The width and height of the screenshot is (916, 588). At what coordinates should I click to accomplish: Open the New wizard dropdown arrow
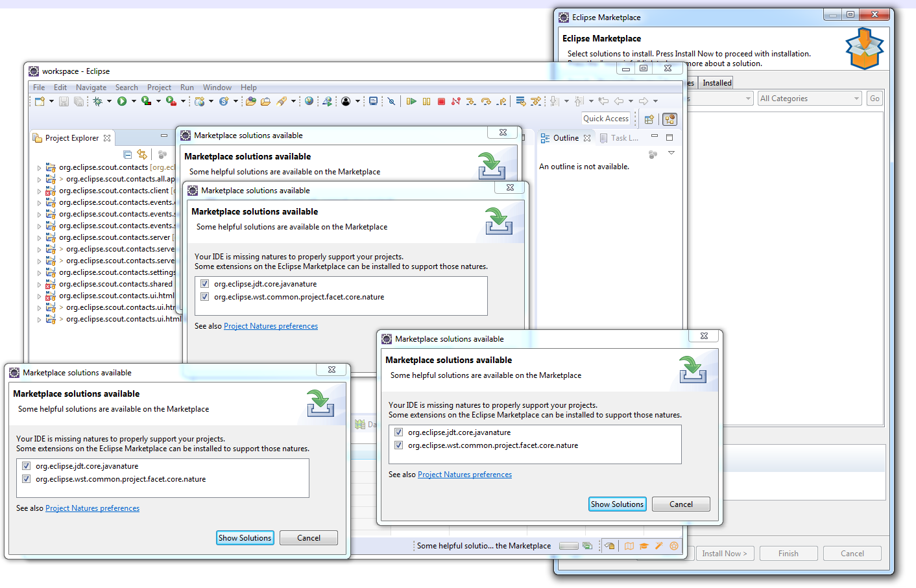coord(51,101)
